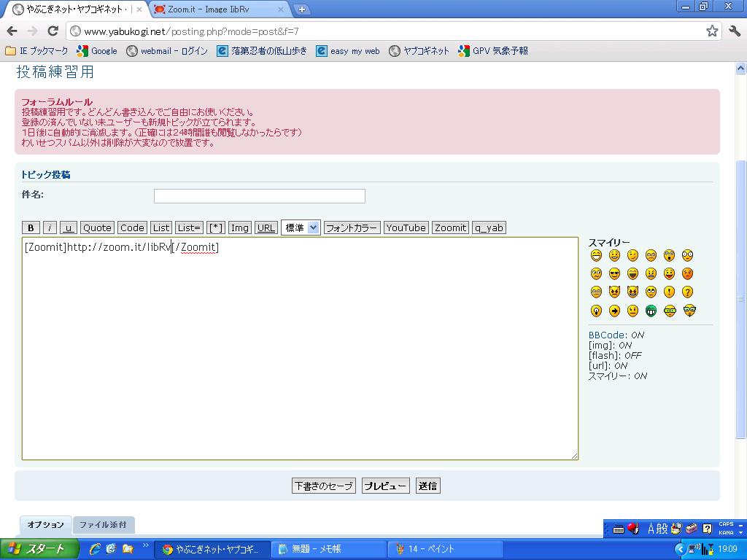
Task: Toggle underline BBCode formatting button
Action: [69, 227]
